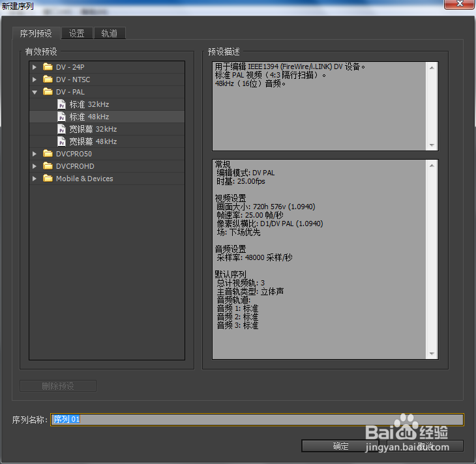The height and width of the screenshot is (464, 476).
Task: Click settings details scroll down arrow
Action: tap(432, 353)
